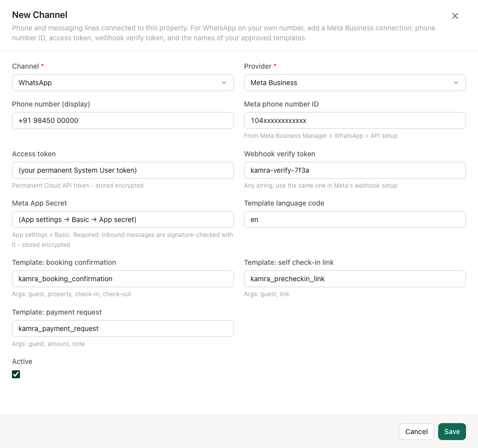478x448 pixels.
Task: Close the New Channel dialog
Action: 455,16
